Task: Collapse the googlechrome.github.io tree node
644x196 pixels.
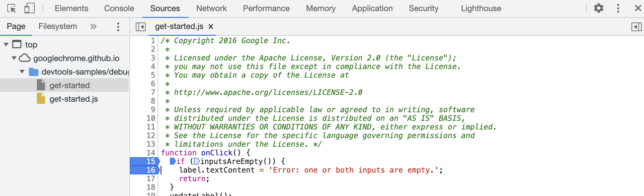Action: click(14, 58)
